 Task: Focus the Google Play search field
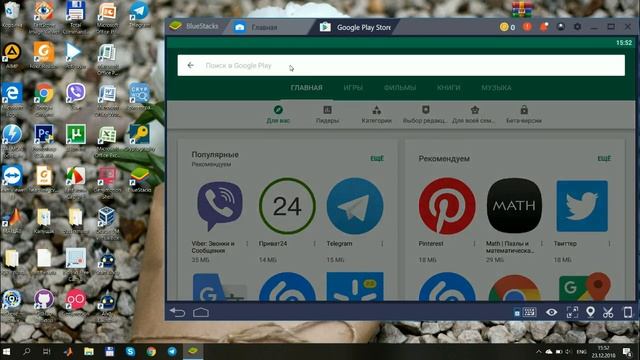[x=401, y=65]
